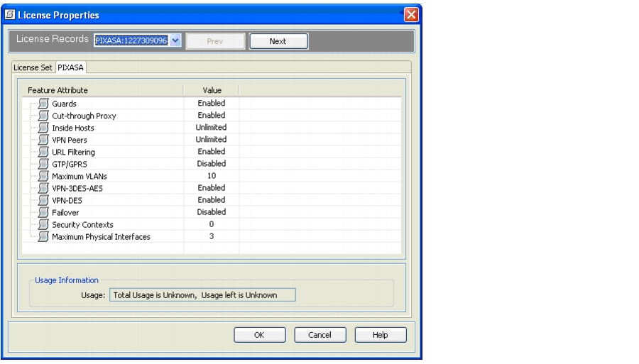
Task: Click the Cancel button
Action: coord(320,335)
